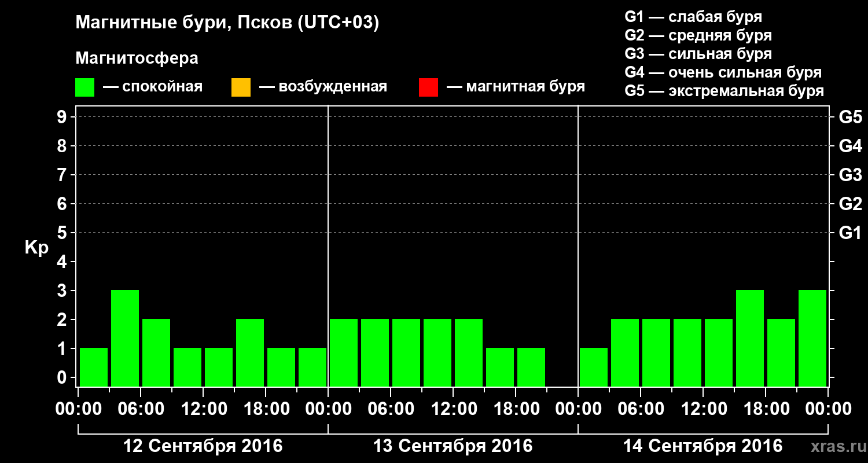Click the 06:00–09:00 bar on 14 September
The height and width of the screenshot is (463, 868).
click(656, 353)
